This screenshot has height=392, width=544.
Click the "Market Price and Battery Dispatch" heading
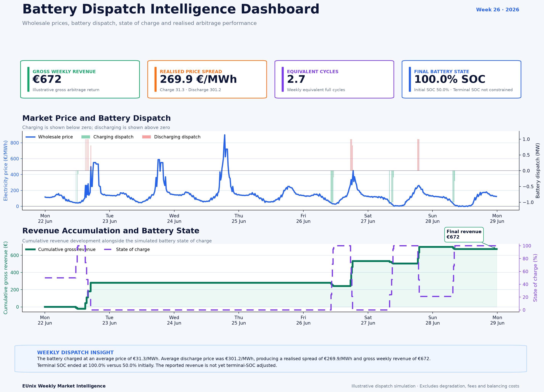96,118
